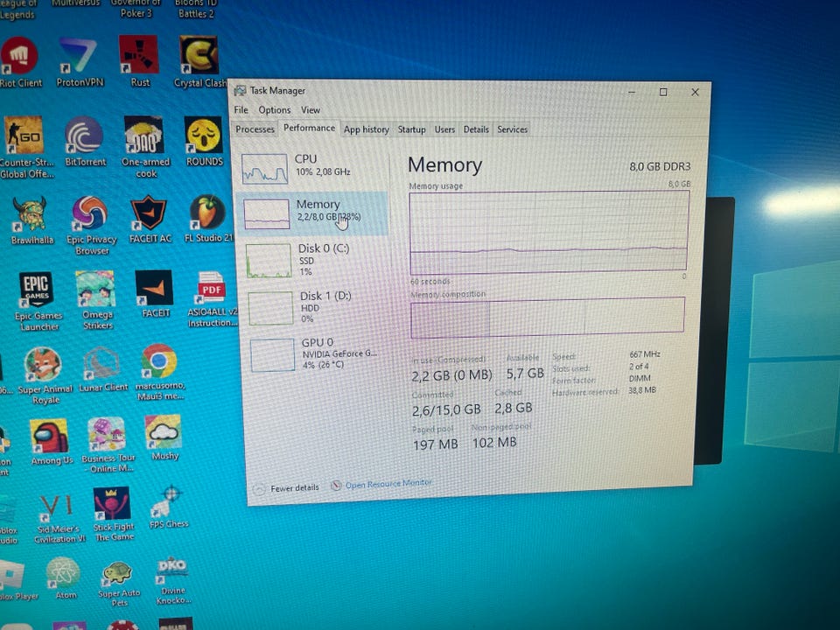This screenshot has width=840, height=630.
Task: Minimize the Task Manager window
Action: (x=632, y=92)
